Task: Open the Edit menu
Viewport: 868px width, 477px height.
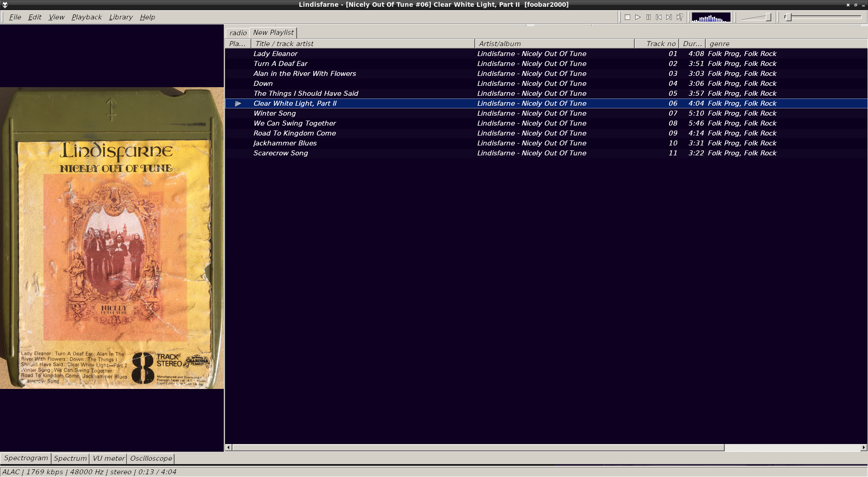Action: [x=35, y=17]
